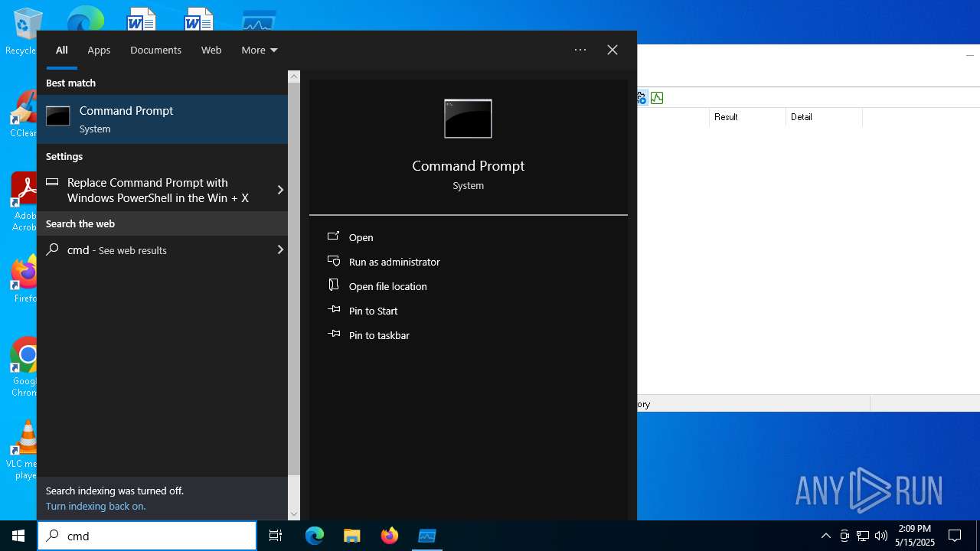Show hidden system tray icons
The height and width of the screenshot is (551, 980).
coord(825,536)
